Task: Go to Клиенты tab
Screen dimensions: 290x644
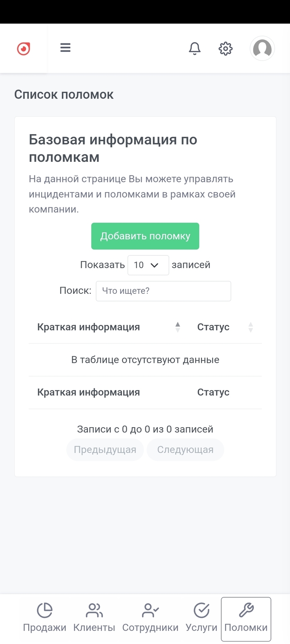Action: click(94, 619)
